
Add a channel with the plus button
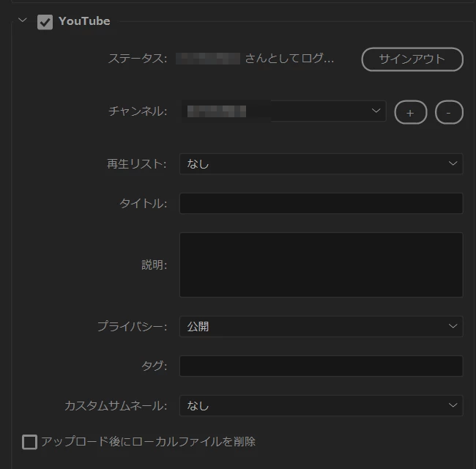click(x=410, y=112)
